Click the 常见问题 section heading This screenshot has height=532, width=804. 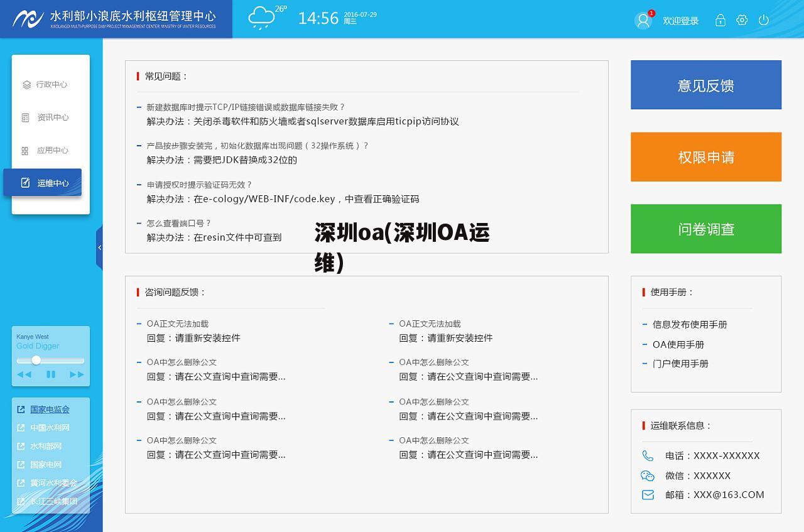(x=166, y=76)
